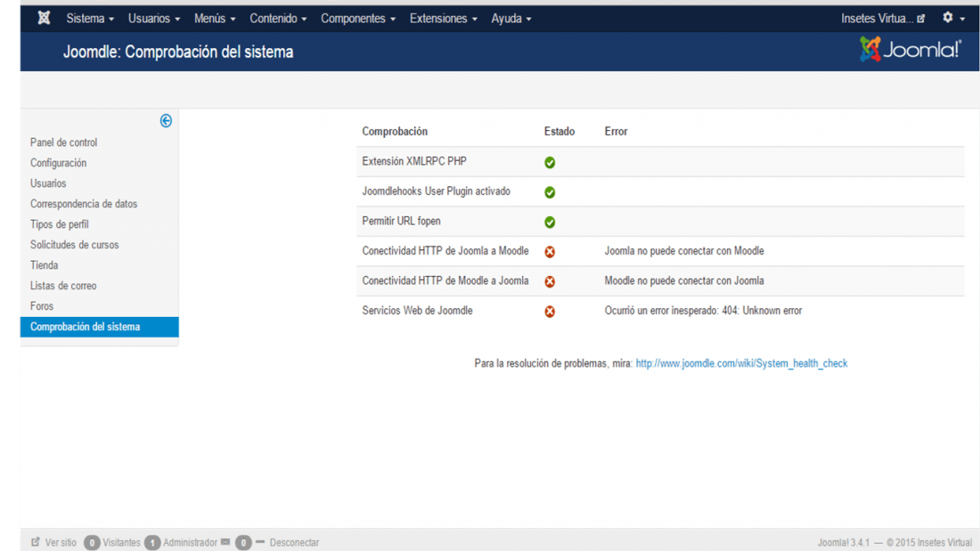Click 'Joomdlehooks User Plugin activado' text
This screenshot has width=980, height=551.
[437, 191]
